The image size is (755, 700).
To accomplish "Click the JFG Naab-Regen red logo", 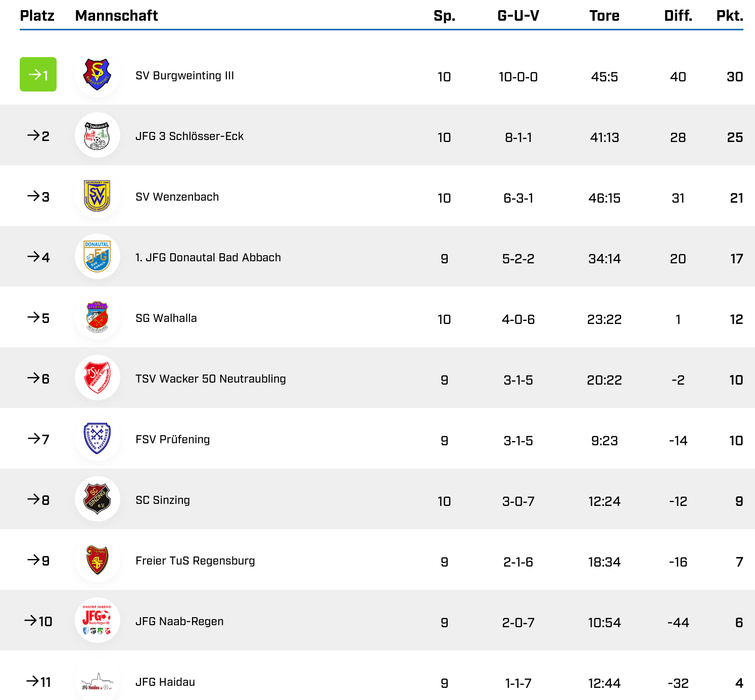I will (x=97, y=620).
